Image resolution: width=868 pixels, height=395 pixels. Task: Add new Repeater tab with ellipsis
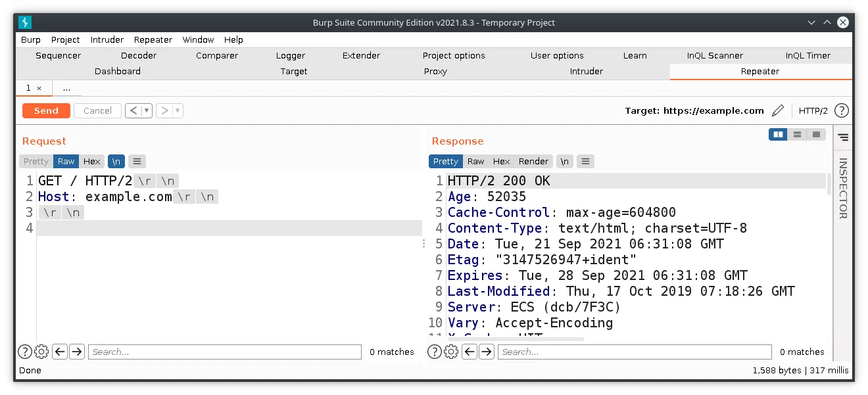point(66,87)
